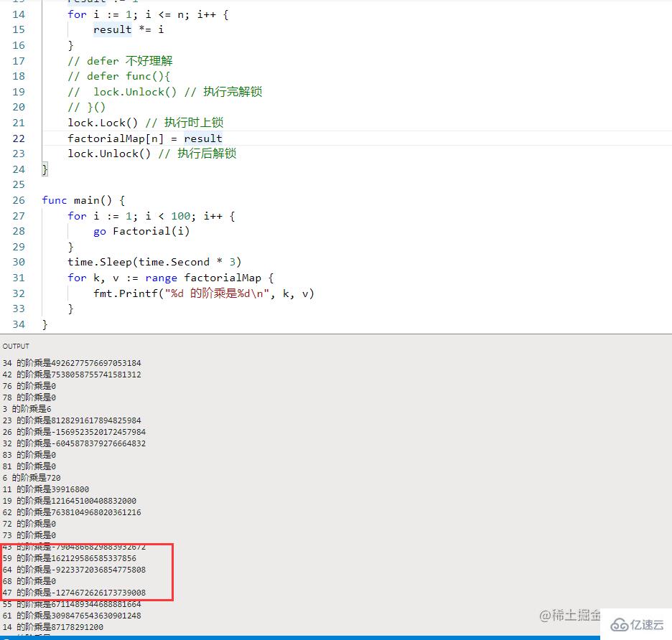Click 'lock.Lock() // 执行时上锁' line
The image size is (672, 640).
145,123
